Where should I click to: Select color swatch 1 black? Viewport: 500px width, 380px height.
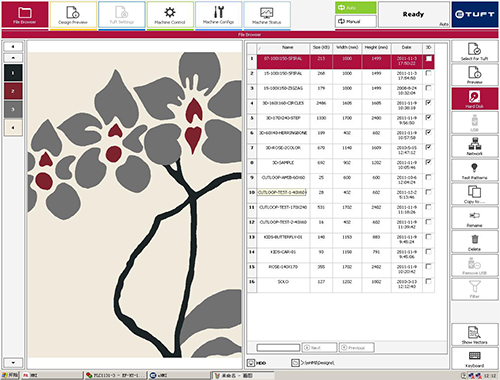tap(13, 73)
